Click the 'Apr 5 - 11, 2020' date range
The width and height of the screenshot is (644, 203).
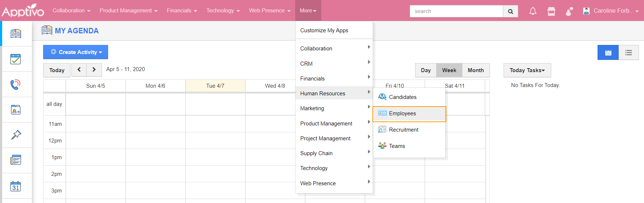(x=125, y=69)
